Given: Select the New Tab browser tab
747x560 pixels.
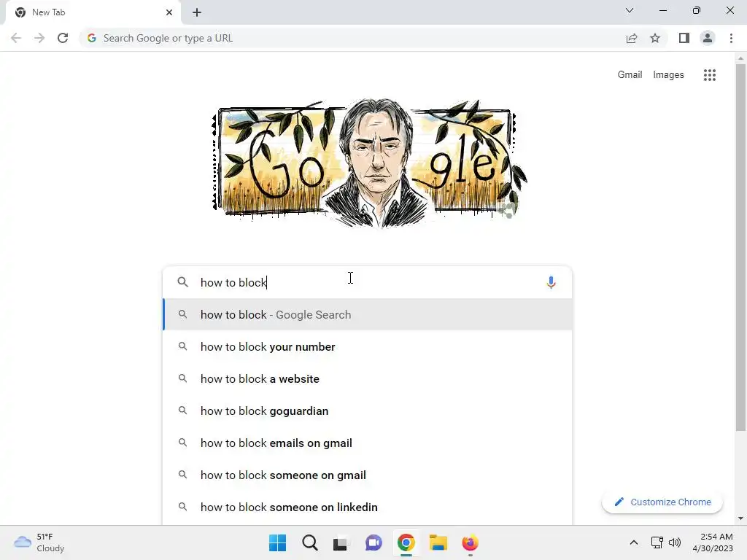Looking at the screenshot, I should click(93, 12).
